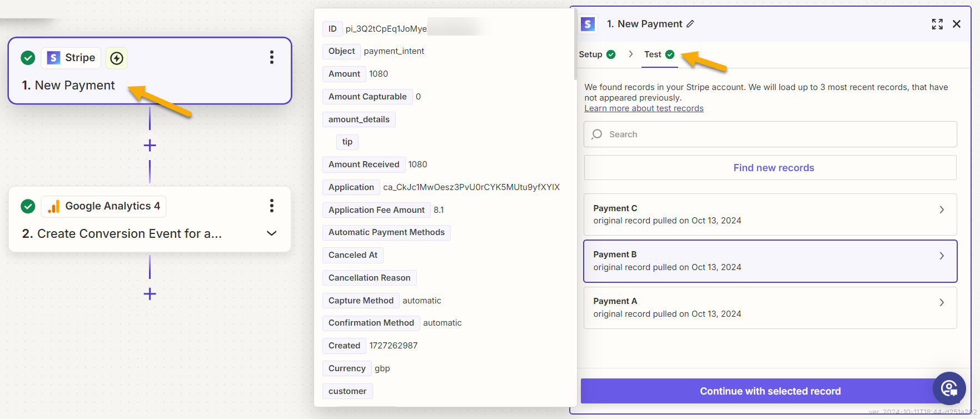This screenshot has width=980, height=419.
Task: Click the ID field label
Action: click(x=332, y=29)
